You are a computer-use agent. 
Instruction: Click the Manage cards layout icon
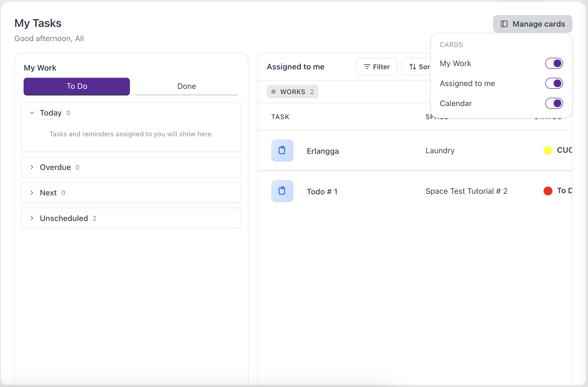[x=504, y=24]
